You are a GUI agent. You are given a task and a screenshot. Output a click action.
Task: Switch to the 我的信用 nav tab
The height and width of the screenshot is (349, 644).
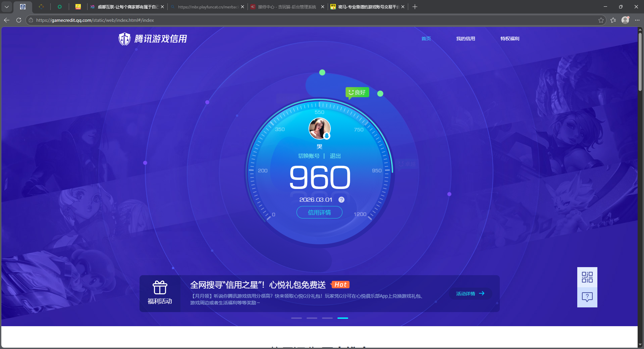466,39
